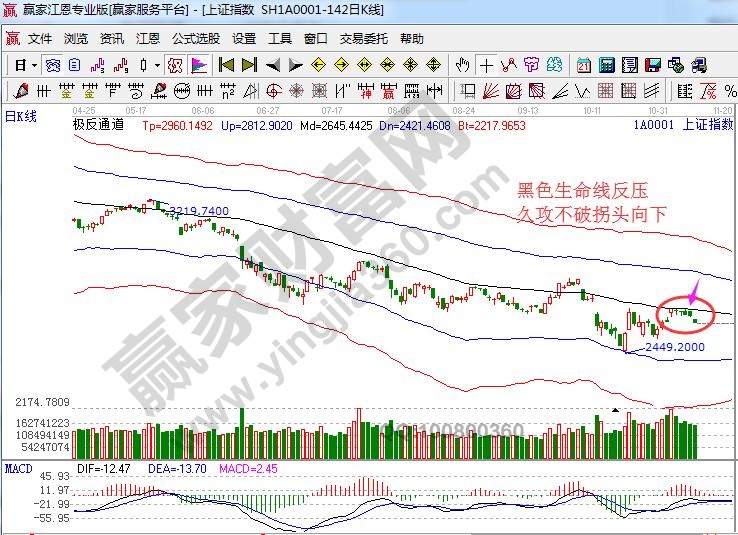Image resolution: width=738 pixels, height=535 pixels.
Task: Open the 江恩 menu
Action: pyautogui.click(x=148, y=39)
